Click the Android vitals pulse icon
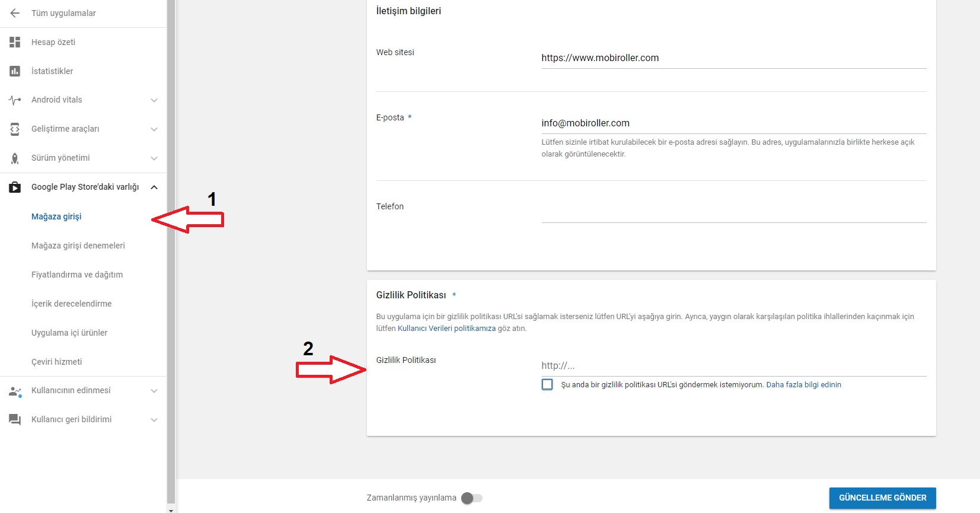 (15, 100)
